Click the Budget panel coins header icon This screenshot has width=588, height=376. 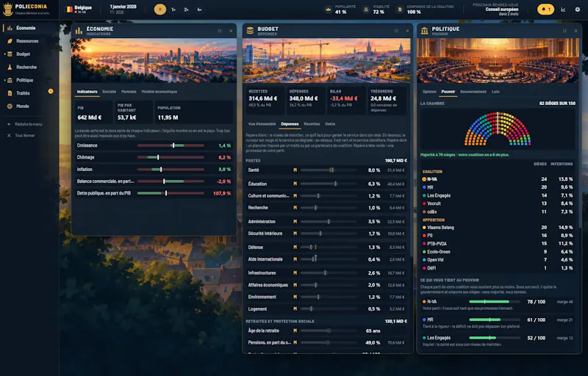[x=250, y=31]
